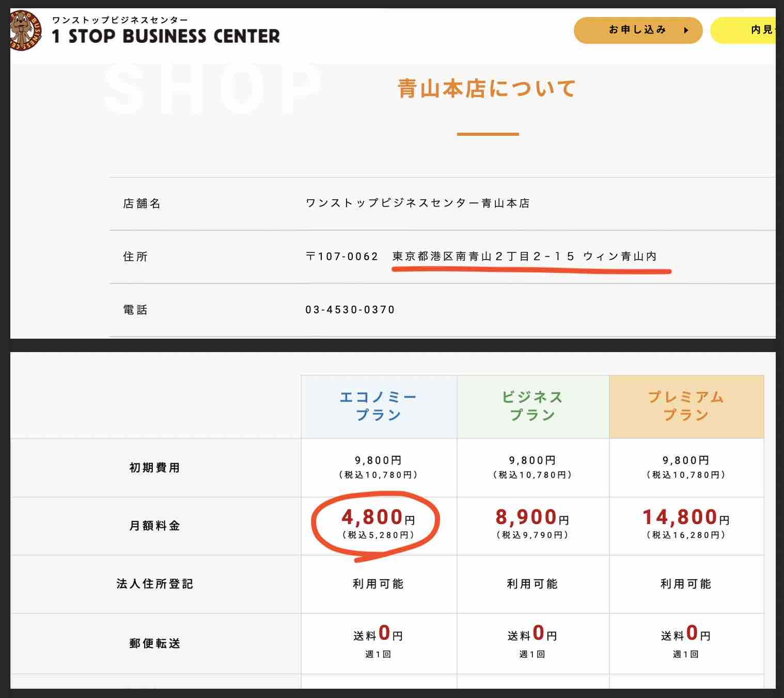This screenshot has height=698, width=784.
Task: Click the postal code 〒107-0062
Action: pos(342,257)
